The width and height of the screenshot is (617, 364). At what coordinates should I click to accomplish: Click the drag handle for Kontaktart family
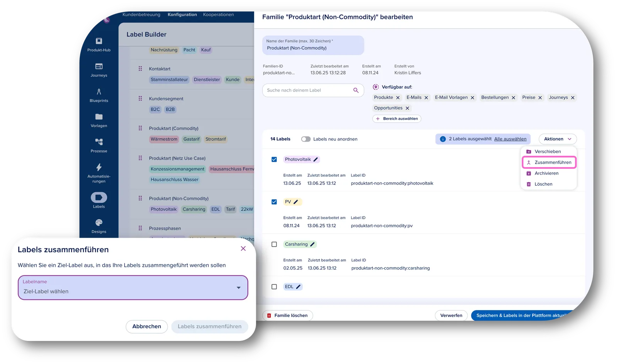140,69
